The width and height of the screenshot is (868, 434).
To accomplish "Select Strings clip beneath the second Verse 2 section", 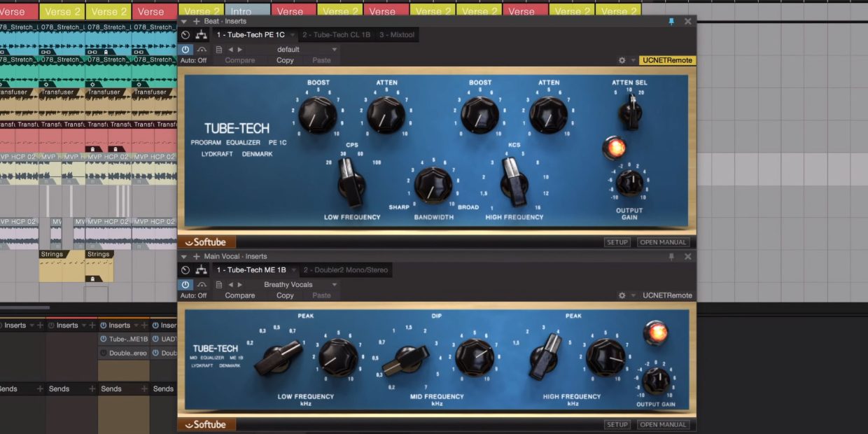I will [x=99, y=266].
